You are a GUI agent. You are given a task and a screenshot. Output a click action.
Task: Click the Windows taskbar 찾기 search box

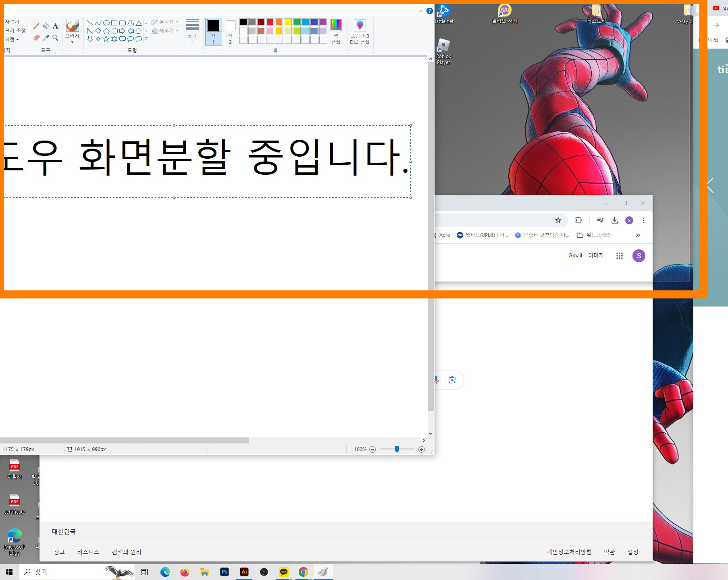(77, 572)
